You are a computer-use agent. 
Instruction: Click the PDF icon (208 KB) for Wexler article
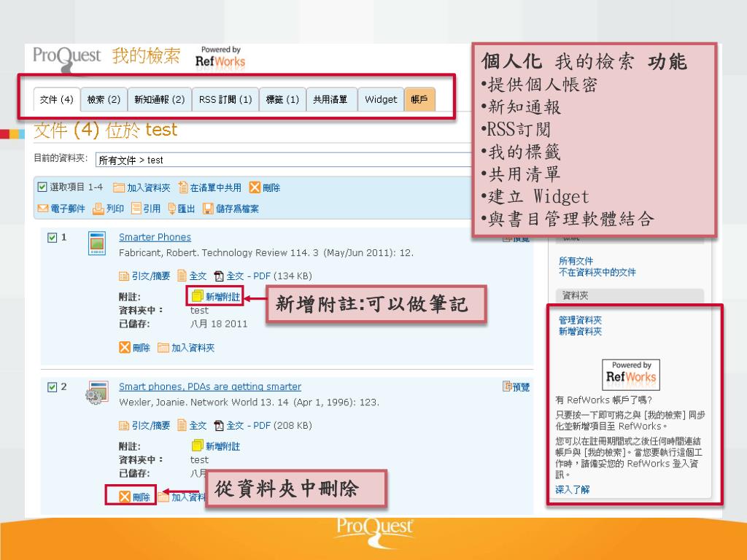(219, 426)
